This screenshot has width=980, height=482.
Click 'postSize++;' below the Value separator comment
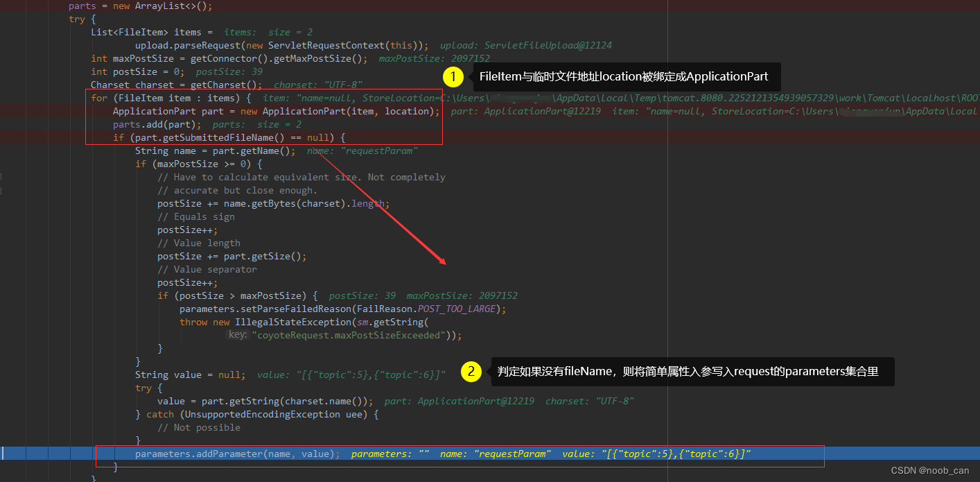point(188,282)
